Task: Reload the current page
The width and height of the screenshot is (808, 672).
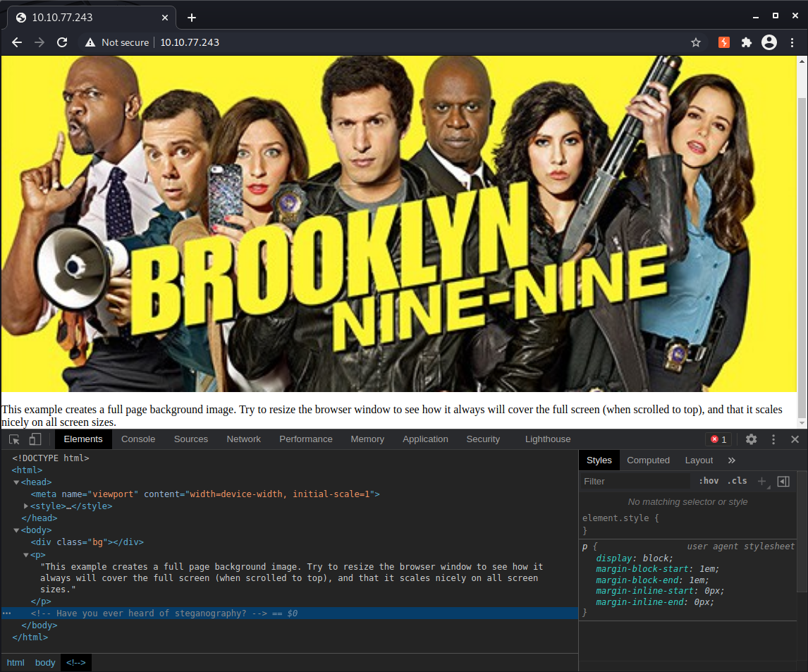Action: 62,42
